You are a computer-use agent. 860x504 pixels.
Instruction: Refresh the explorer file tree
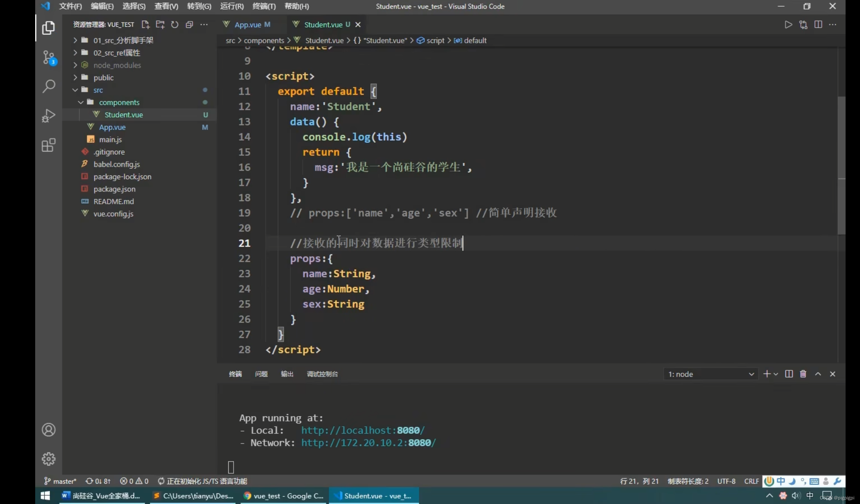(x=174, y=25)
